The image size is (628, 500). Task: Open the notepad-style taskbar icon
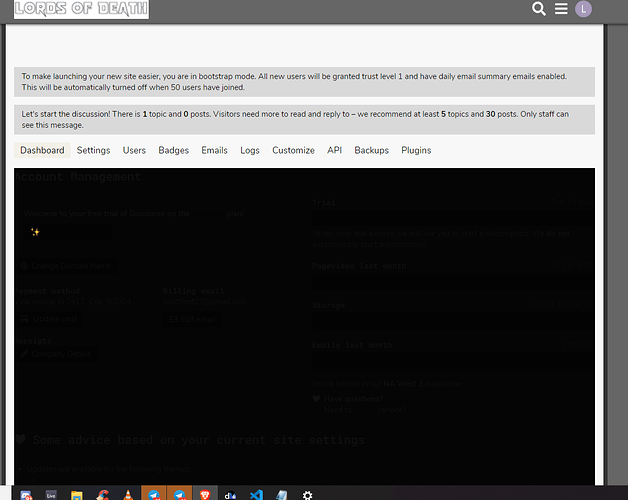click(282, 496)
